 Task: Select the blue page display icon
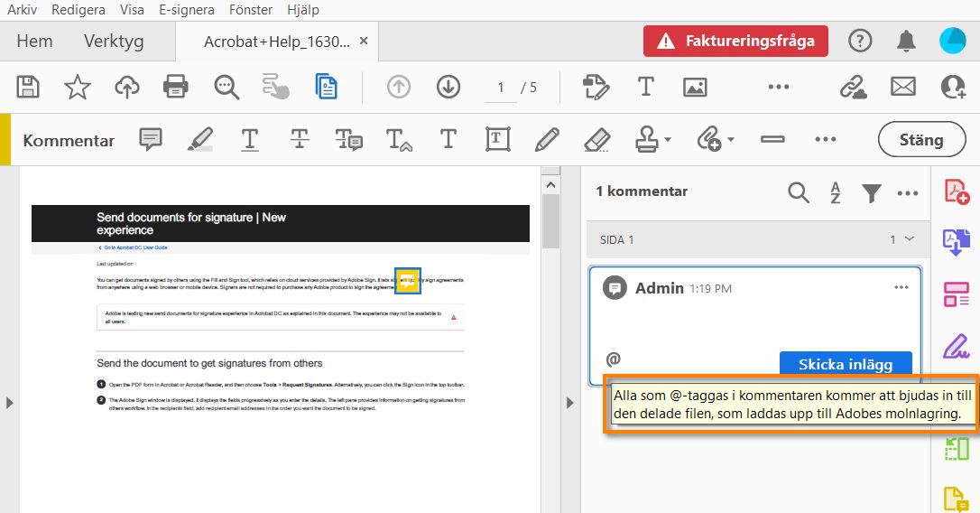pyautogui.click(x=327, y=87)
